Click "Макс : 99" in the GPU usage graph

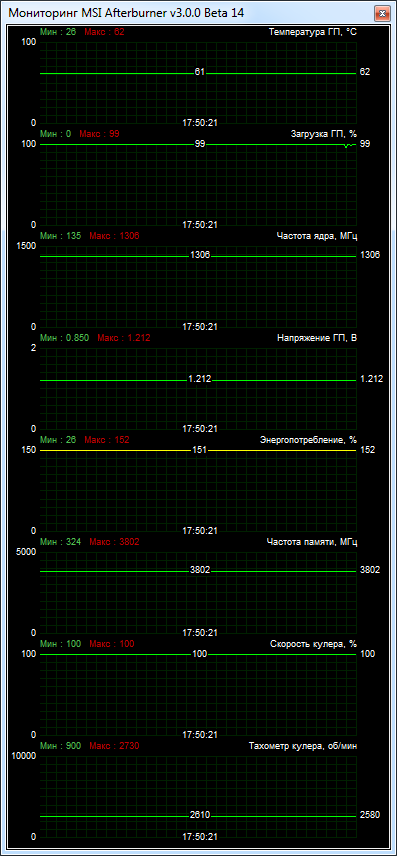click(x=99, y=133)
